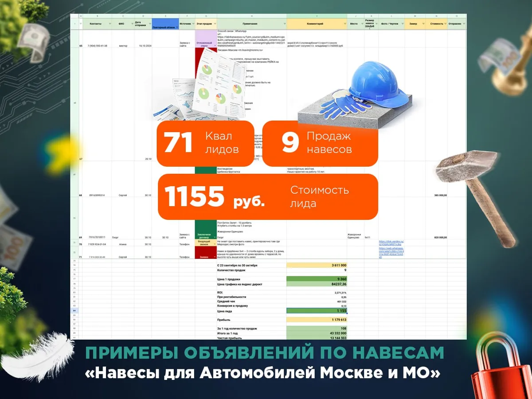
Task: Click profit cell 1 179 613
Action: click(x=317, y=319)
